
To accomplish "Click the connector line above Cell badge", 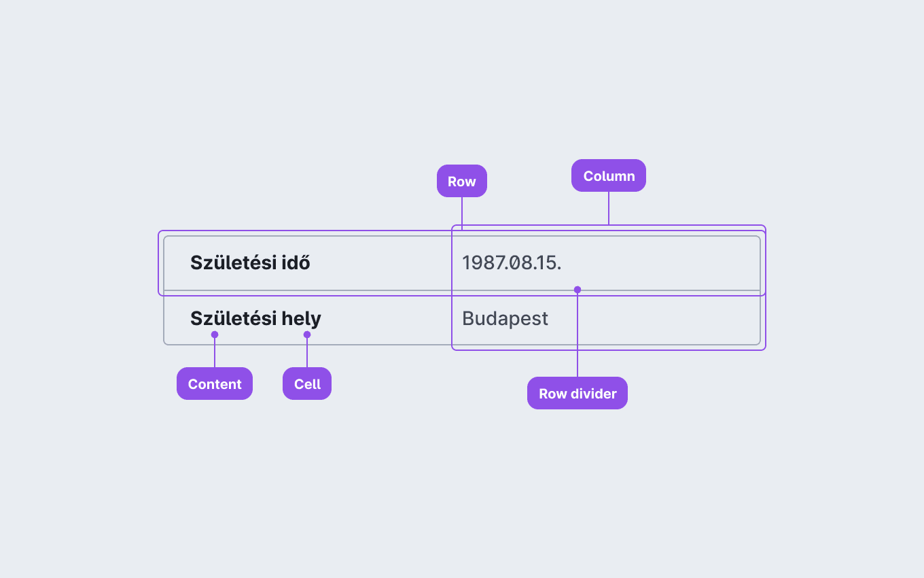I will click(x=307, y=353).
